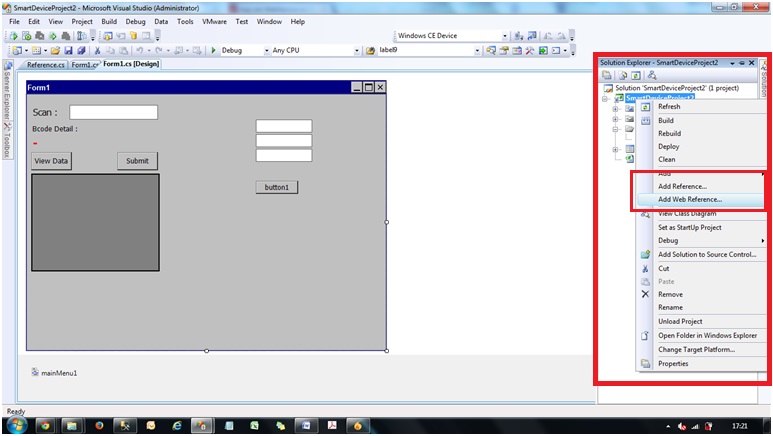Collapse the SmartDeviceProject2 project node
The height and width of the screenshot is (436, 773).
pyautogui.click(x=605, y=99)
